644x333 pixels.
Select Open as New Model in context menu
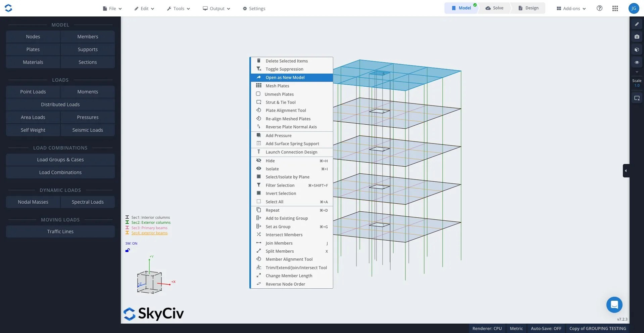coord(285,78)
